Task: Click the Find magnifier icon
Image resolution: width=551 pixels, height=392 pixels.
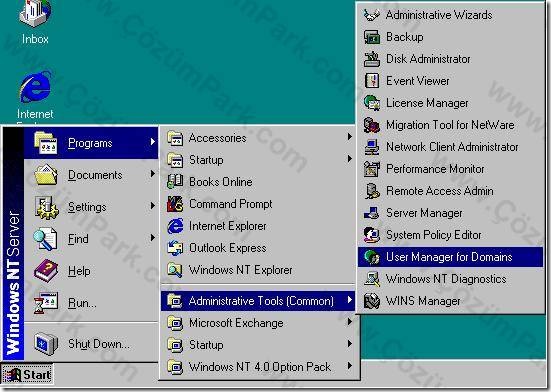Action: tap(45, 239)
